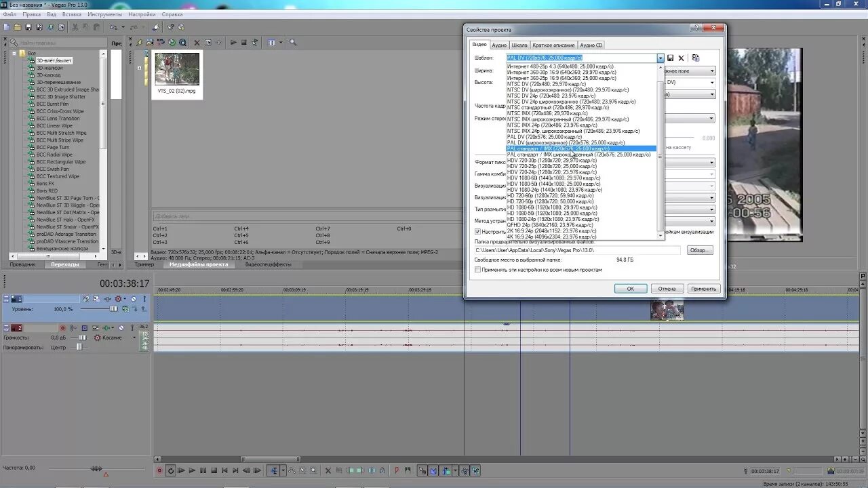This screenshot has width=868, height=488.
Task: Switch to the Проводник panel tab
Action: coord(22,264)
